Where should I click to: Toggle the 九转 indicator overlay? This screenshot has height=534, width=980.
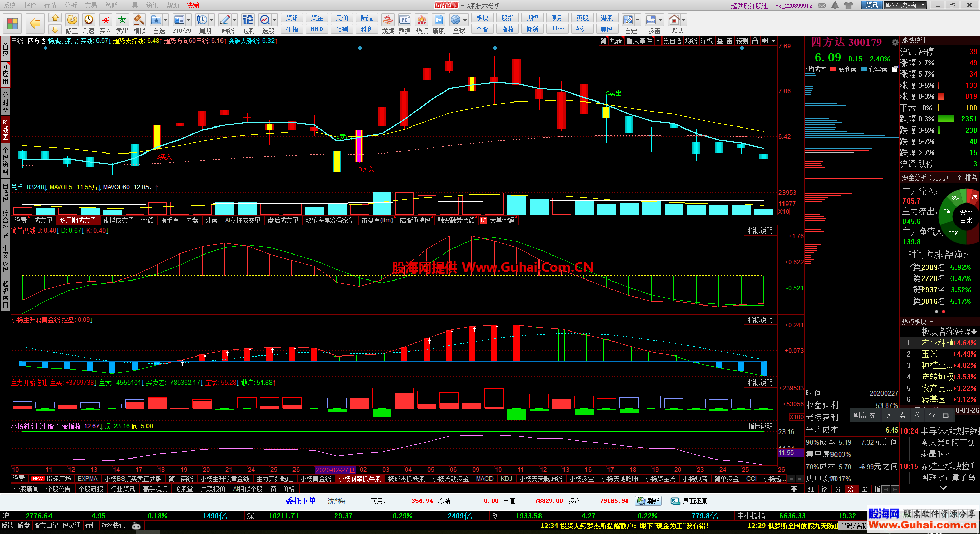(x=616, y=41)
